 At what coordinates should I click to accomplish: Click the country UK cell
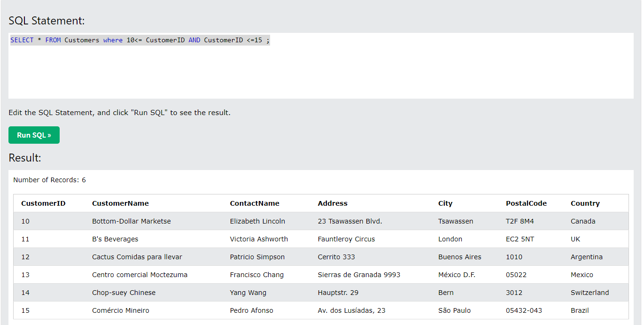click(x=575, y=239)
